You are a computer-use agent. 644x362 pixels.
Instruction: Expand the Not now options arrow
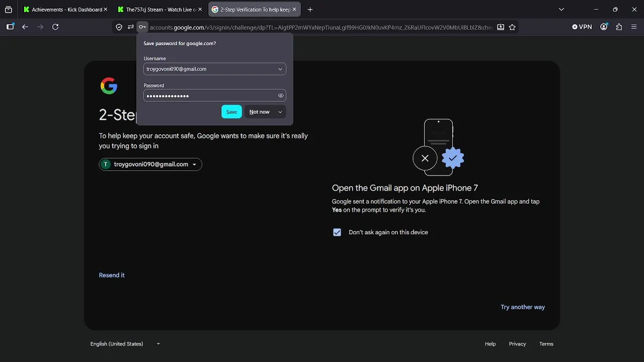click(280, 112)
